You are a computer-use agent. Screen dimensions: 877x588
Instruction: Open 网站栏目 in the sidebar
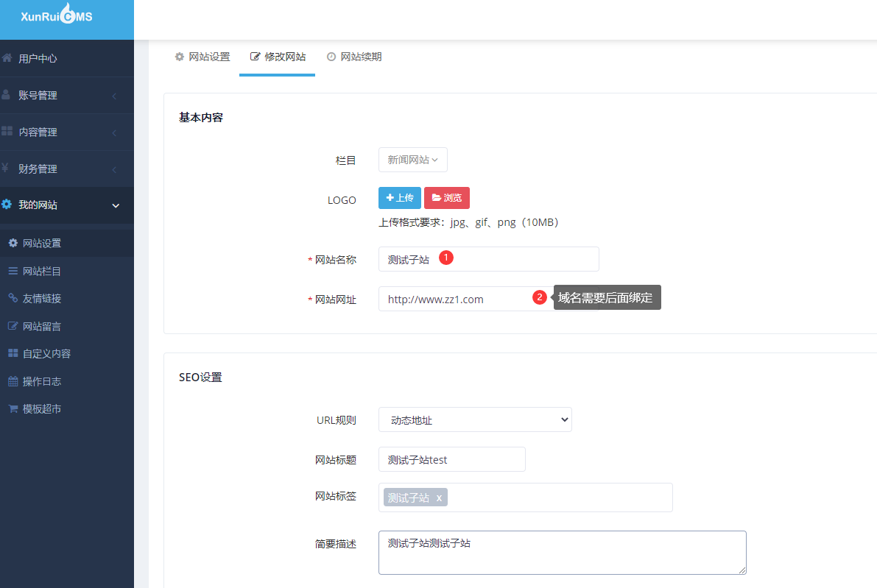tap(66, 271)
